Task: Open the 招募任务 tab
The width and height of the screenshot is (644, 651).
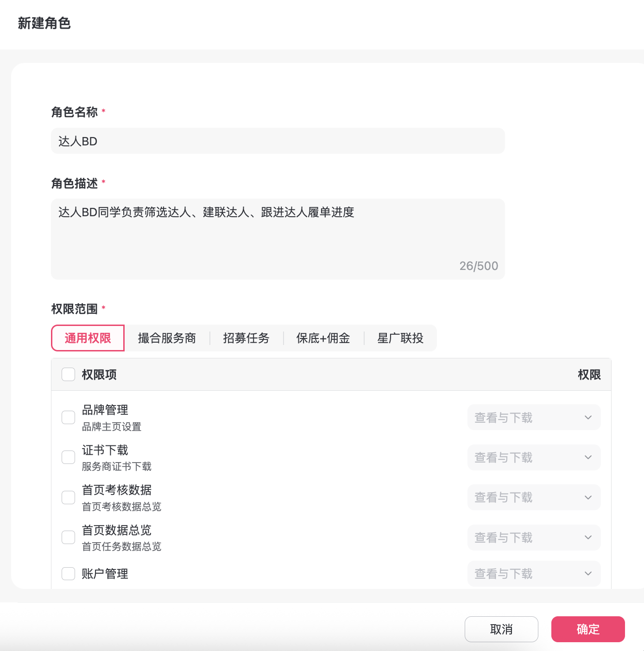Action: (x=246, y=338)
